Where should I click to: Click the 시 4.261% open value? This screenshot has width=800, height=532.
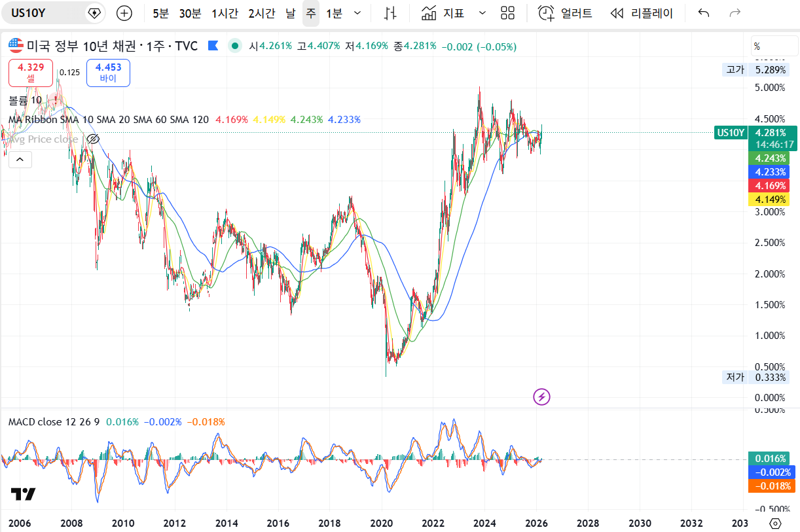point(270,46)
